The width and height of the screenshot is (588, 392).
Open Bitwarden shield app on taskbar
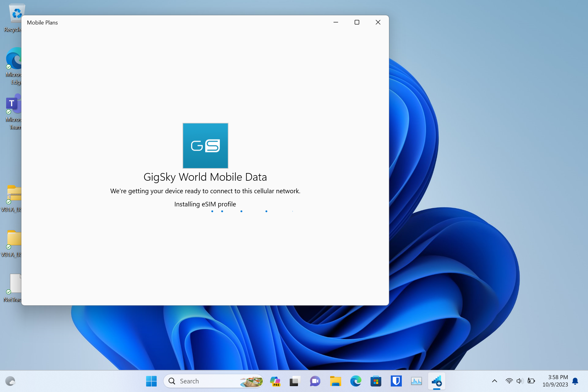pyautogui.click(x=396, y=381)
